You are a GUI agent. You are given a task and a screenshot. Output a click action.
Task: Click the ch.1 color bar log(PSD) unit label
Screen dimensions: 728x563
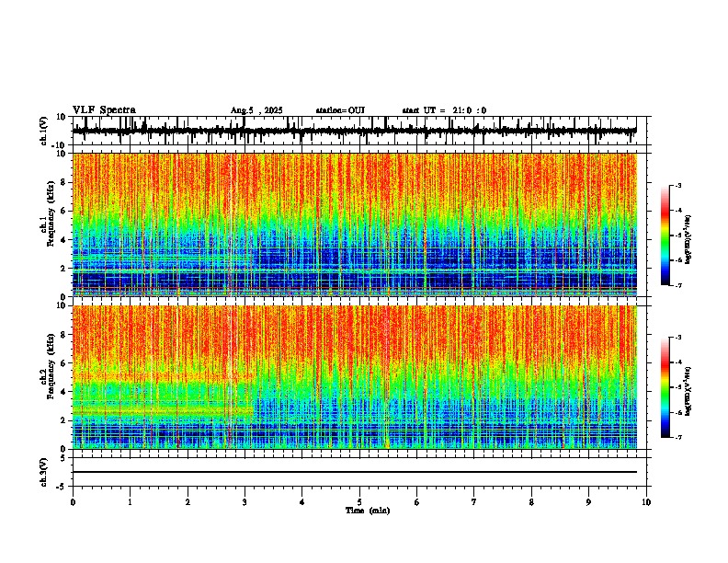688,240
